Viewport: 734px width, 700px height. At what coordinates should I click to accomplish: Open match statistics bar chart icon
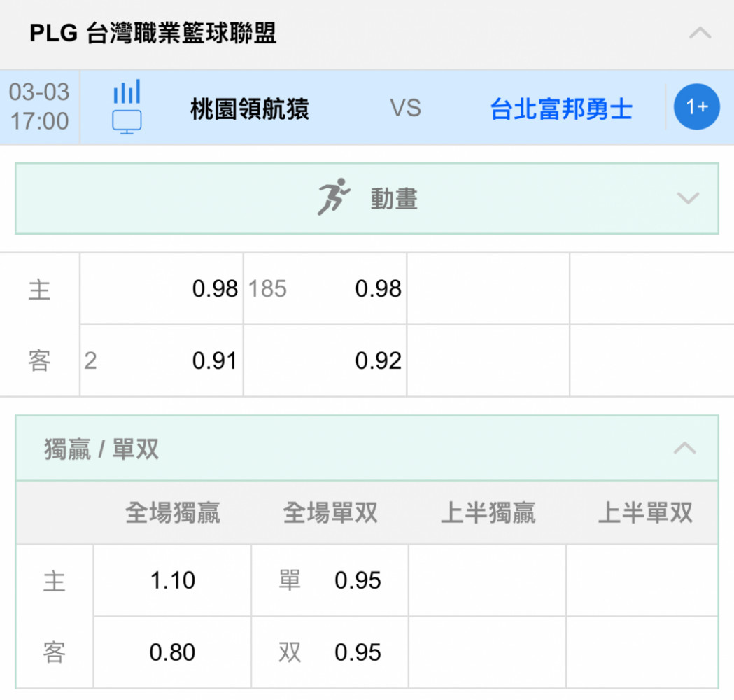(x=127, y=91)
